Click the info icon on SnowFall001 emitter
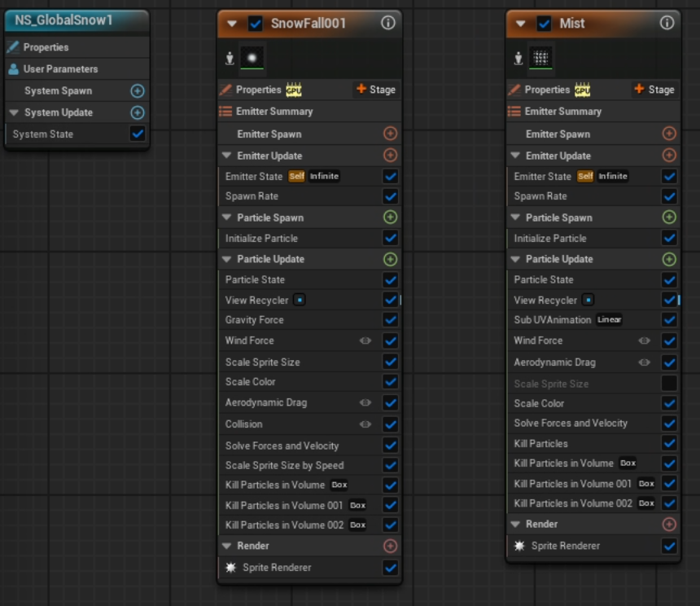Screen dimensions: 700x606 [x=388, y=24]
